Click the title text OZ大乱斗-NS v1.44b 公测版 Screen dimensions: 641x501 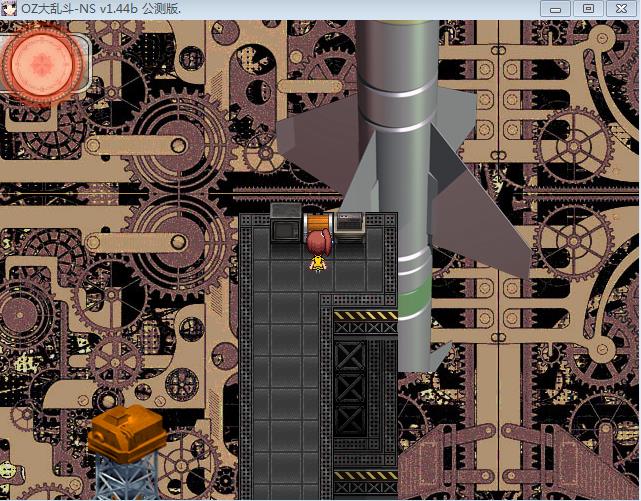coord(101,9)
